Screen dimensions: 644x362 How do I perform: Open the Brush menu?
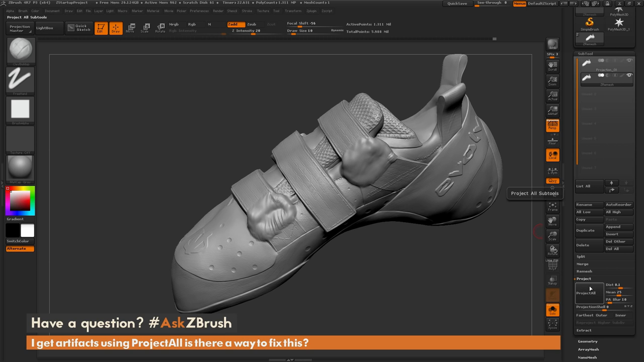point(23,11)
